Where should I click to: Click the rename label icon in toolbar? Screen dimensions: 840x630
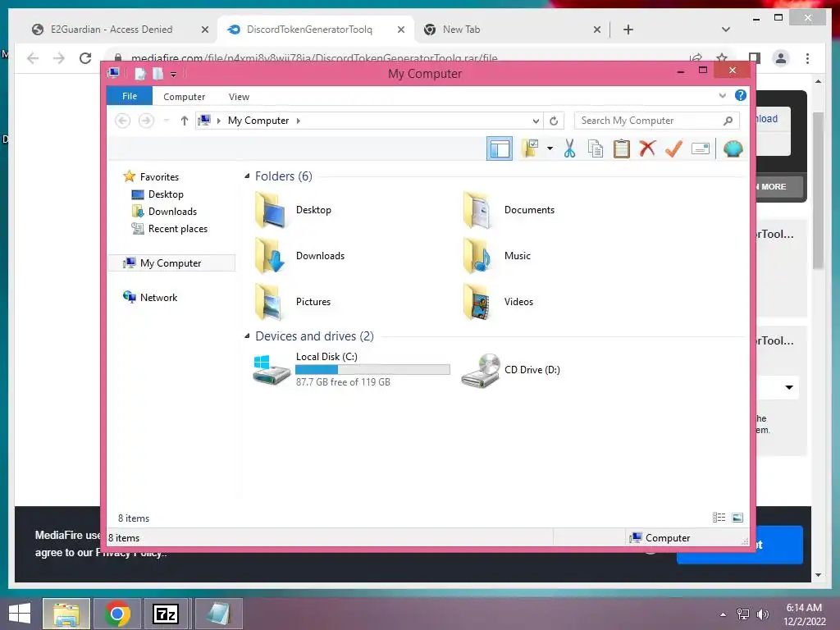[x=701, y=148]
